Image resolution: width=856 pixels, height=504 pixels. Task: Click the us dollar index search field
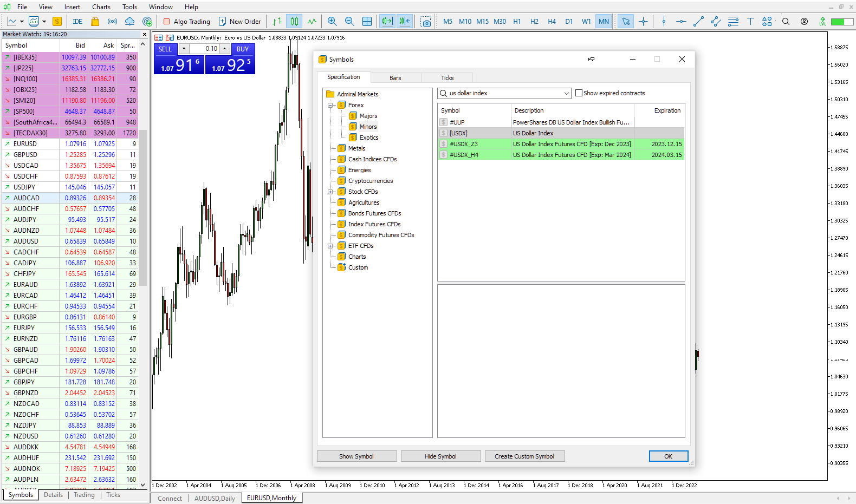click(x=504, y=93)
